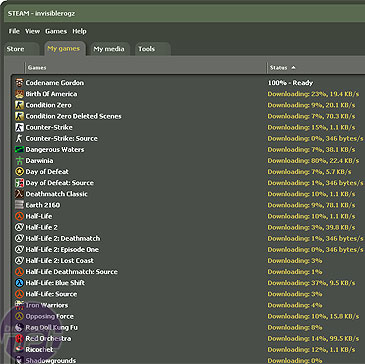Select the Half-Life game name
This screenshot has height=364, width=365.
coord(39,216)
